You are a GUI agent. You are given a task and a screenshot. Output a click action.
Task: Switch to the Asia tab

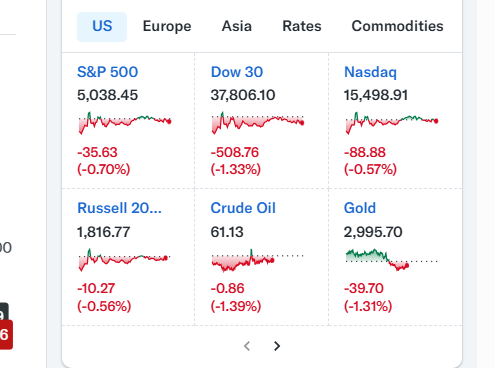(x=237, y=27)
